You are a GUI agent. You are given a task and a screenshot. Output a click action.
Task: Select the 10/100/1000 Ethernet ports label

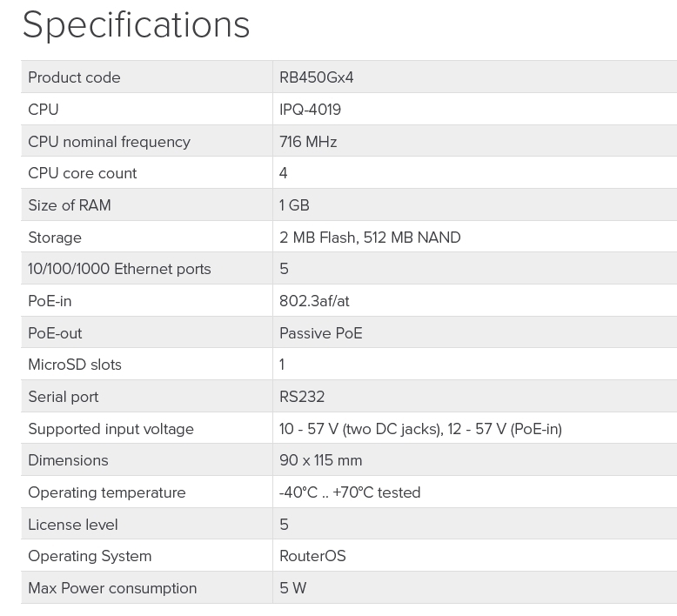click(119, 269)
